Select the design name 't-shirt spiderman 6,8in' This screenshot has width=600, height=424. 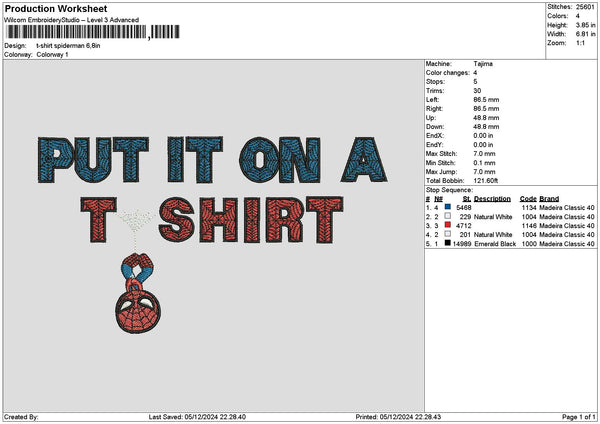coord(68,45)
